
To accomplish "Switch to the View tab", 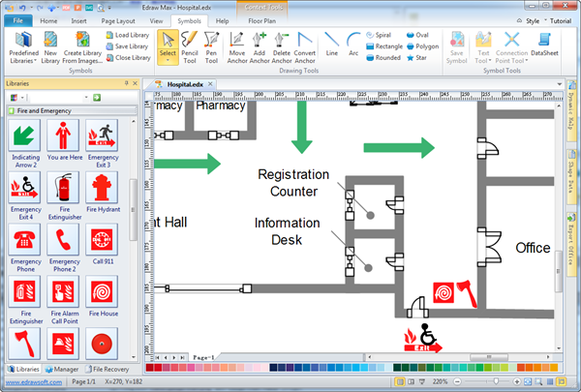I will 156,21.
